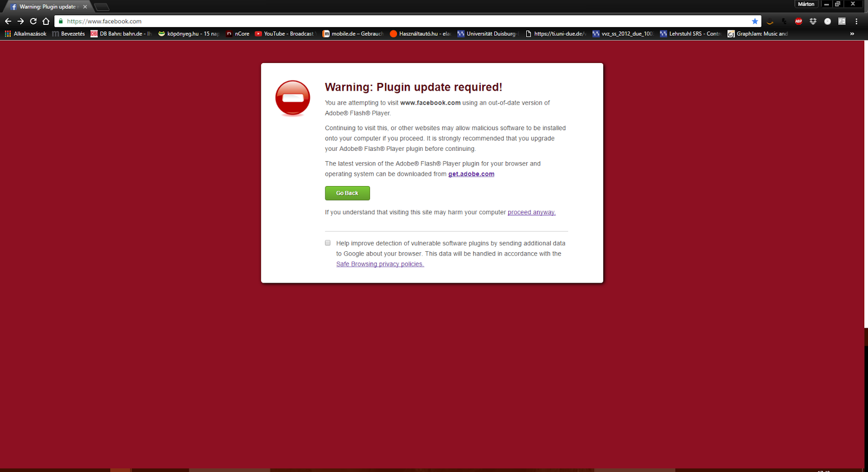Follow the get.adobe.com link
This screenshot has width=868, height=472.
471,174
